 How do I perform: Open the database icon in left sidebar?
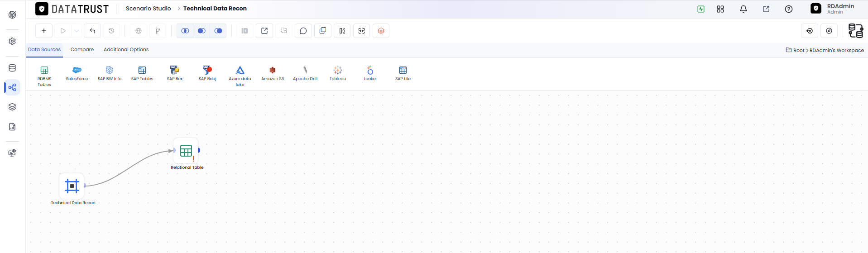click(x=12, y=68)
